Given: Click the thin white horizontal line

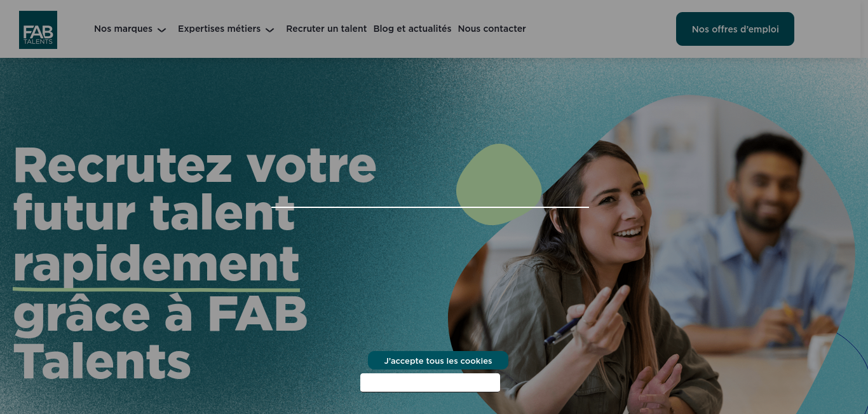Looking at the screenshot, I should (430, 207).
